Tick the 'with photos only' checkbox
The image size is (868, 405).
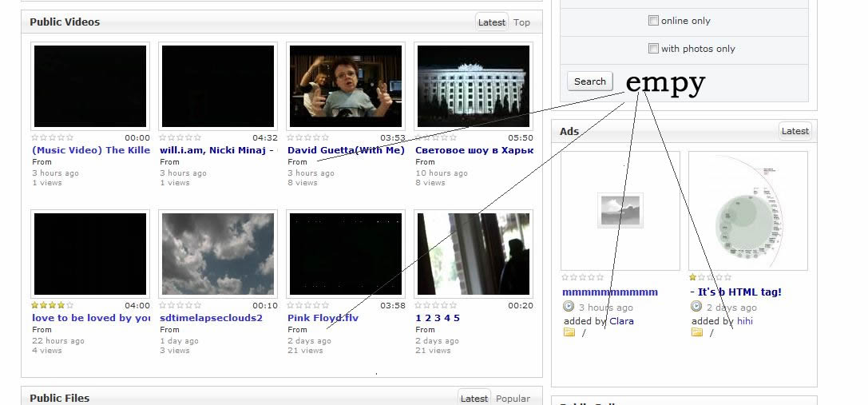click(653, 49)
